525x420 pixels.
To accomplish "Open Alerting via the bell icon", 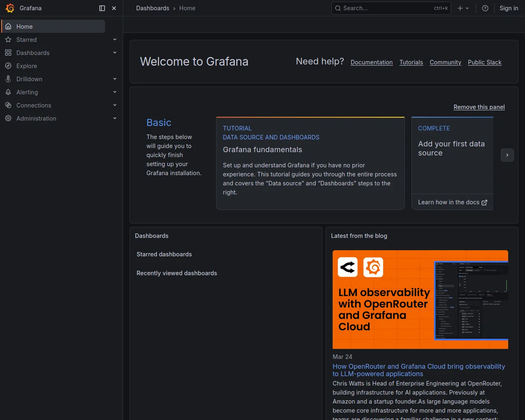I will click(8, 92).
